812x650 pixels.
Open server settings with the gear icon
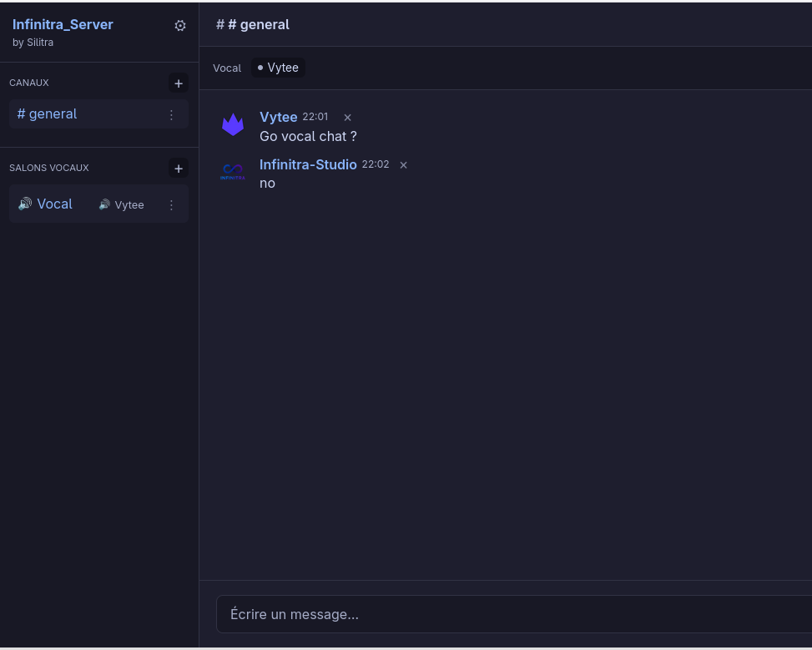pyautogui.click(x=179, y=25)
